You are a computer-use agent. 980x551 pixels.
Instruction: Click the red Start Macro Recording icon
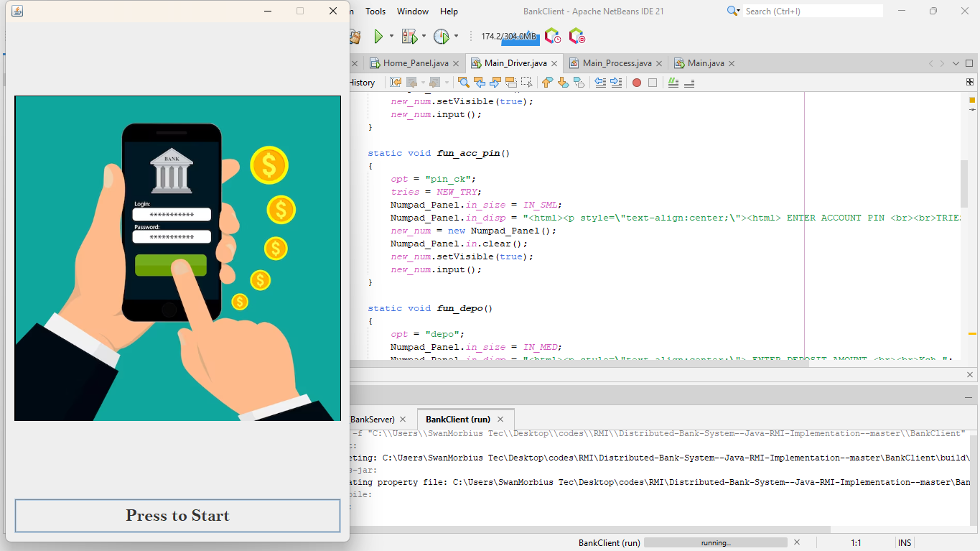(x=637, y=83)
